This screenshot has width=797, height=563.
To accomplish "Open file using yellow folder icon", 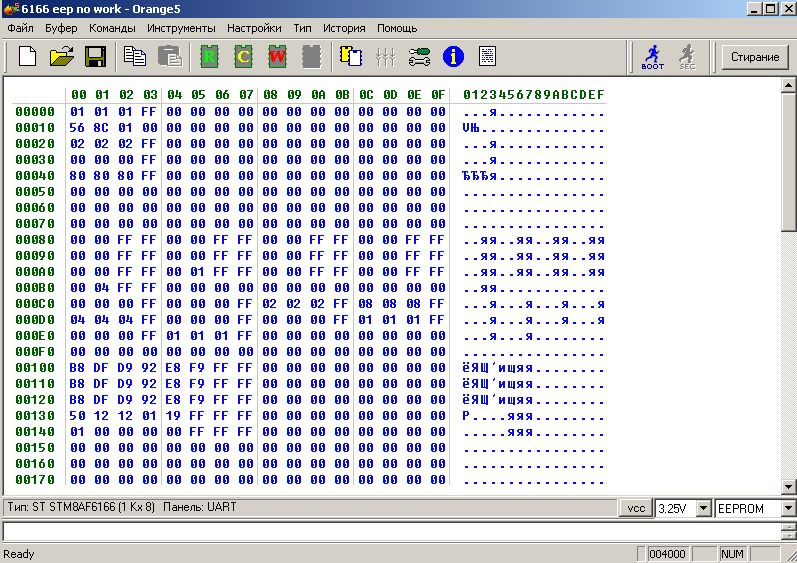I will pos(62,56).
